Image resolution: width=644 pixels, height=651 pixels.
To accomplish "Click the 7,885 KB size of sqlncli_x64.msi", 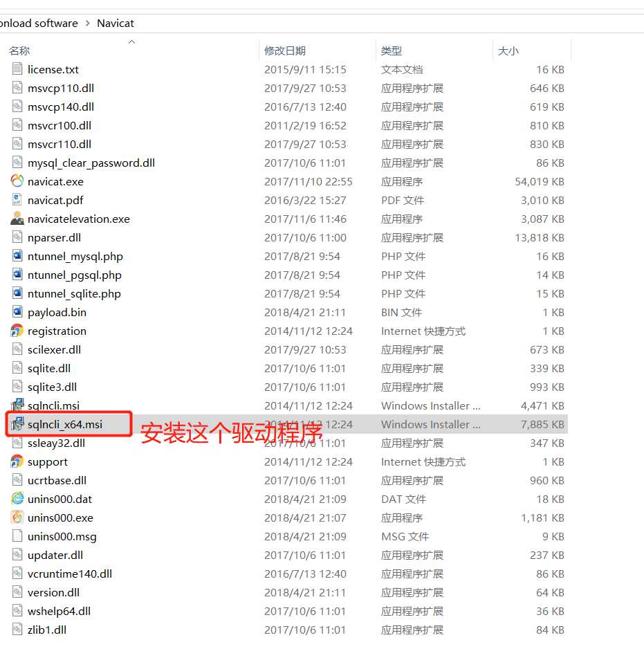I will [x=542, y=424].
